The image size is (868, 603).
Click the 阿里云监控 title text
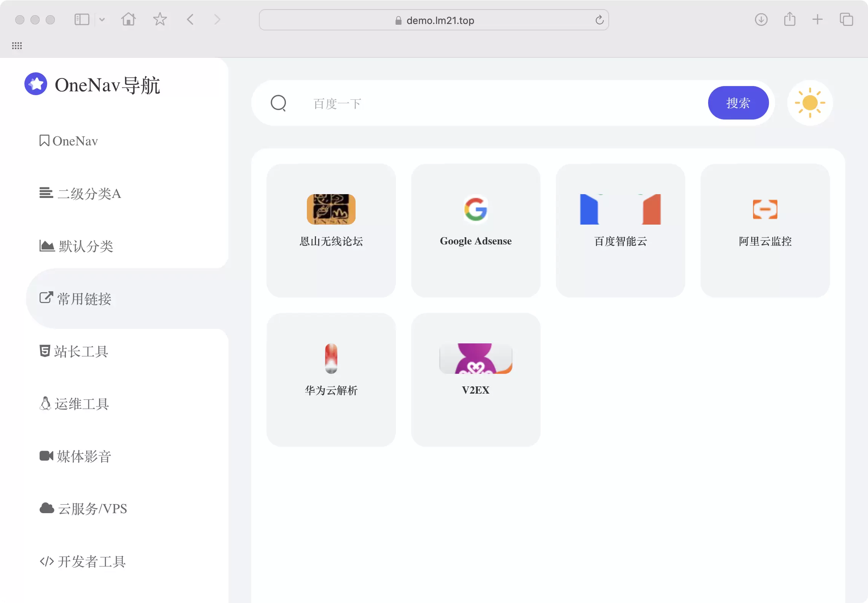point(765,241)
